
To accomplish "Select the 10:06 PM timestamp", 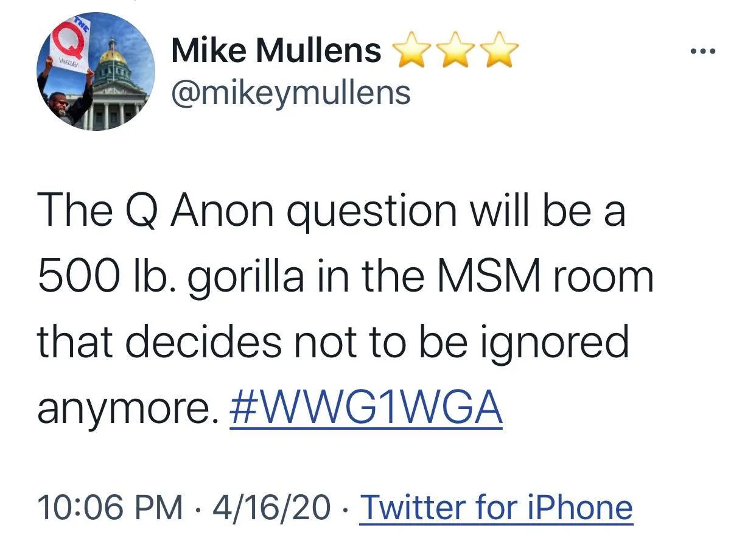I will pyautogui.click(x=110, y=507).
